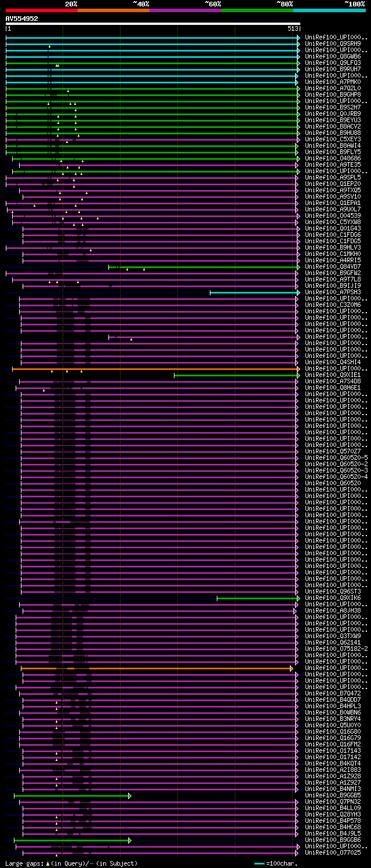Image resolution: width=371 pixels, height=868 pixels.
Task: Click the UniRef100_Q9XIE1 hit label
Action: 333,375
